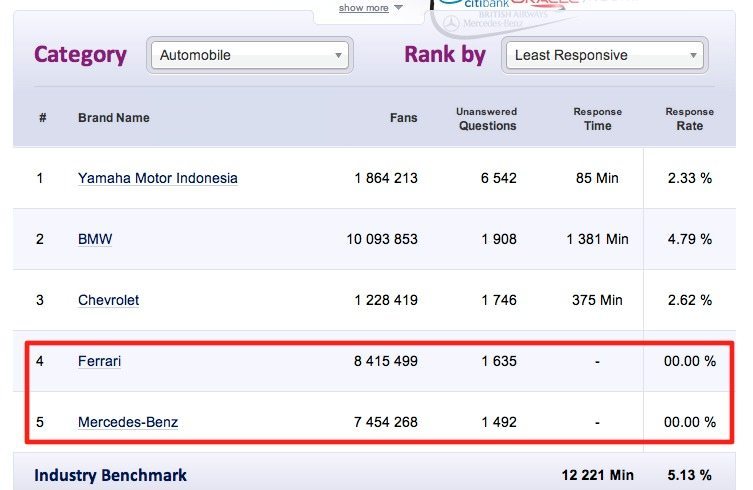Screen dimensions: 753x490
Task: Select unanswered questions value 1 492
Action: point(499,422)
